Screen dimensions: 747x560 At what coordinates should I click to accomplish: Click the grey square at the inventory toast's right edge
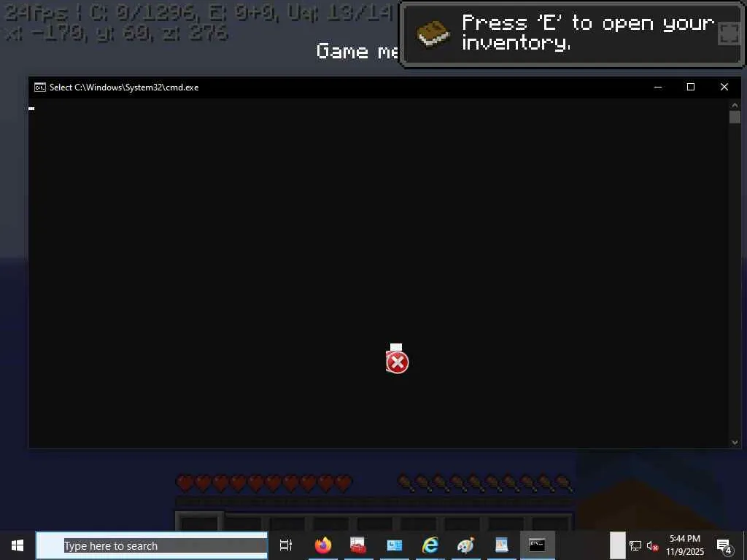(x=729, y=34)
